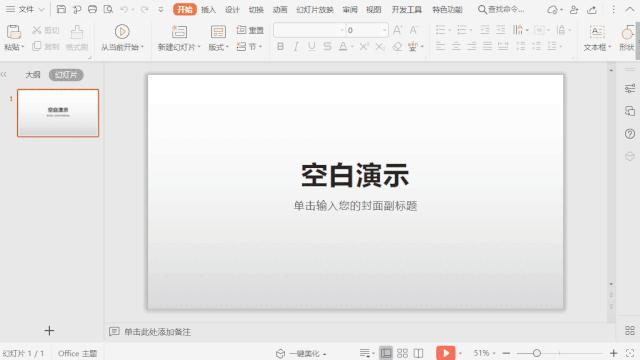The width and height of the screenshot is (640, 360).
Task: Click the command search box (查找命令)
Action: [501, 9]
